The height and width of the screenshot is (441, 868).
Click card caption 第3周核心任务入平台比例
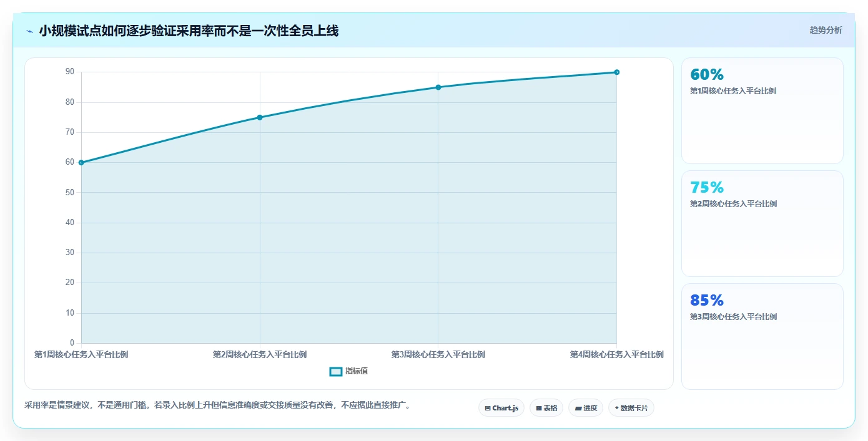(x=733, y=317)
